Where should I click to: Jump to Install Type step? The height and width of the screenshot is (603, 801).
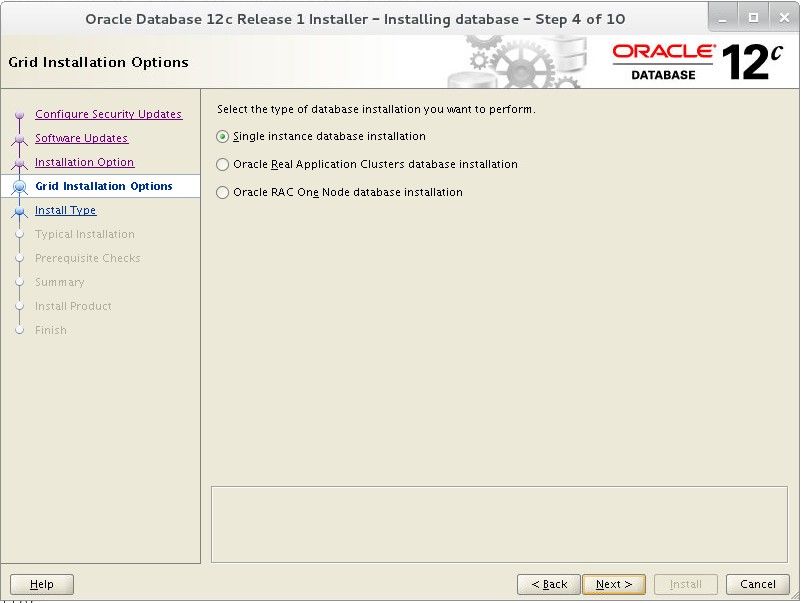pos(65,210)
